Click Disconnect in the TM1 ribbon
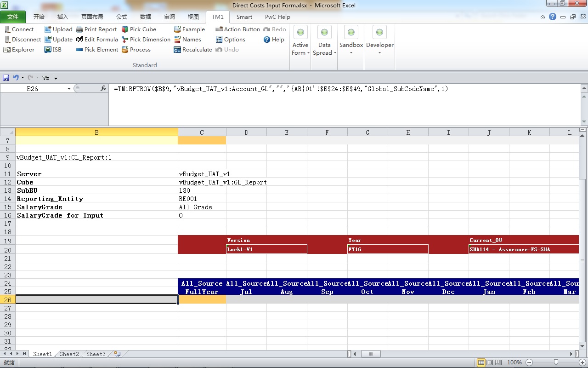 coord(22,39)
